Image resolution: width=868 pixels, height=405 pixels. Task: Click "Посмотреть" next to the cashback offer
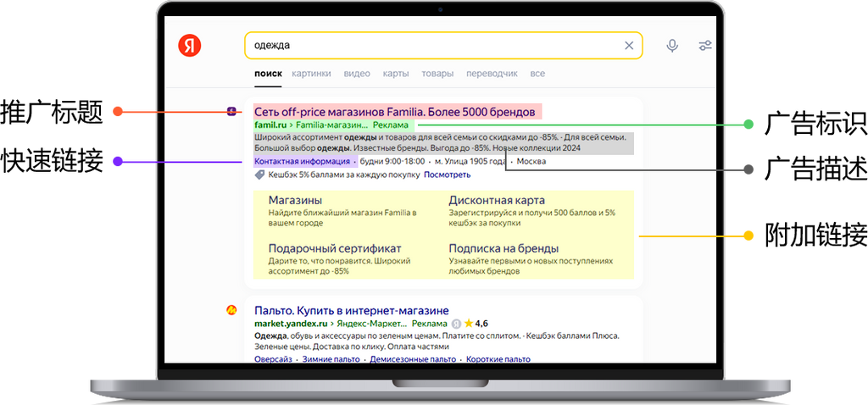coord(447,175)
